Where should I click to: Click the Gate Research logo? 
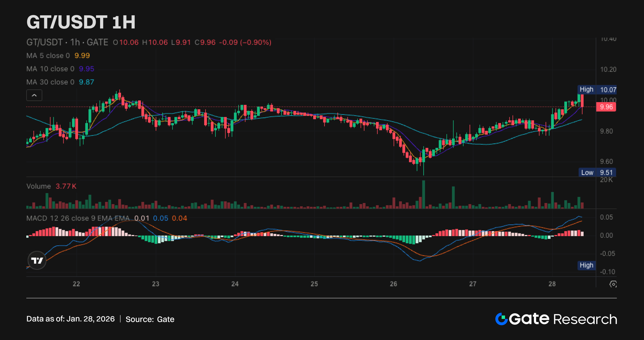tap(556, 319)
